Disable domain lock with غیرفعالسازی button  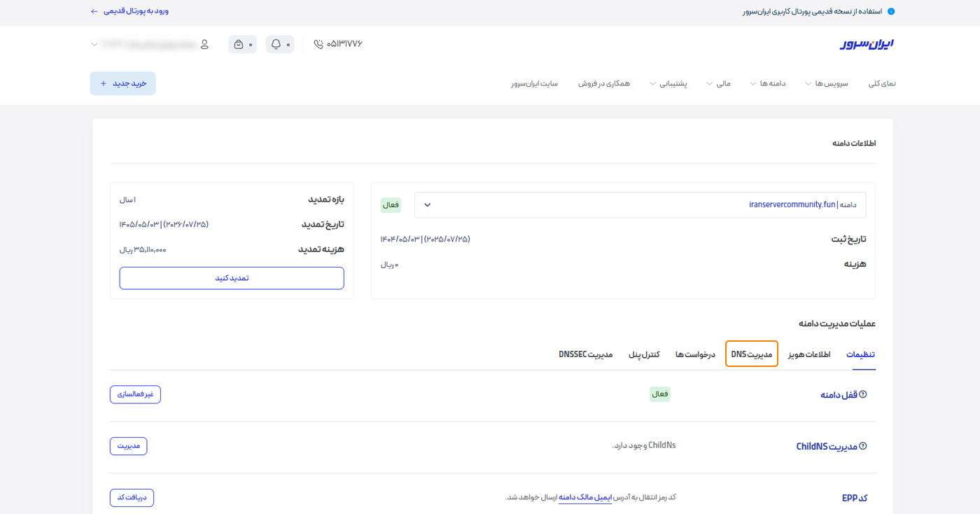[135, 394]
